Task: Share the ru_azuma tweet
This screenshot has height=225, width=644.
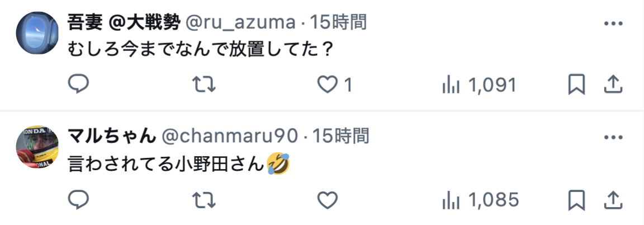Action: point(613,85)
